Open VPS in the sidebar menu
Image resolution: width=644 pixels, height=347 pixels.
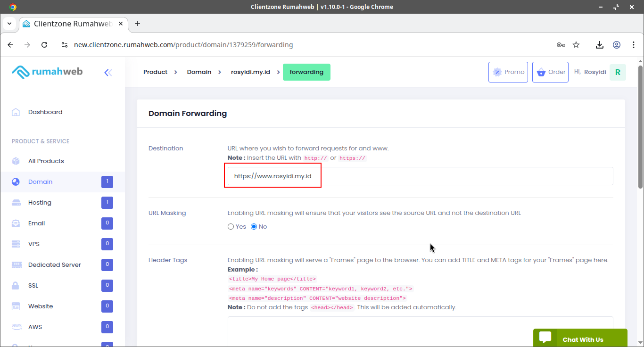coord(34,244)
